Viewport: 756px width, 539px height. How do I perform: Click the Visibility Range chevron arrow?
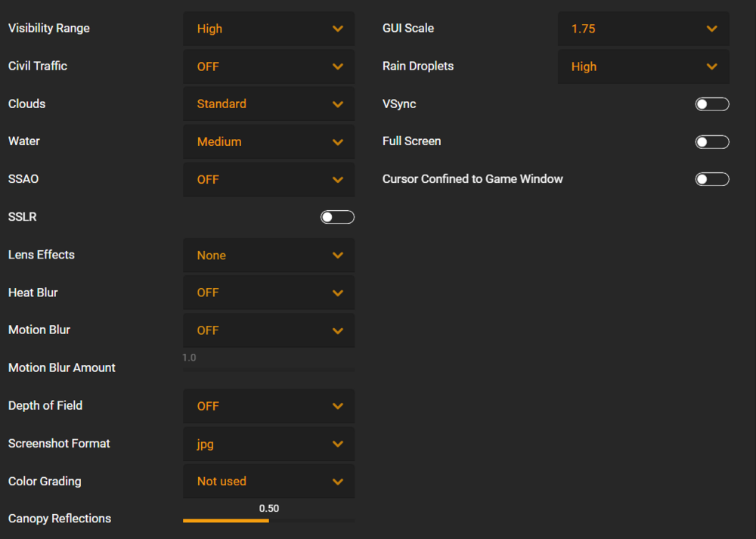point(338,29)
